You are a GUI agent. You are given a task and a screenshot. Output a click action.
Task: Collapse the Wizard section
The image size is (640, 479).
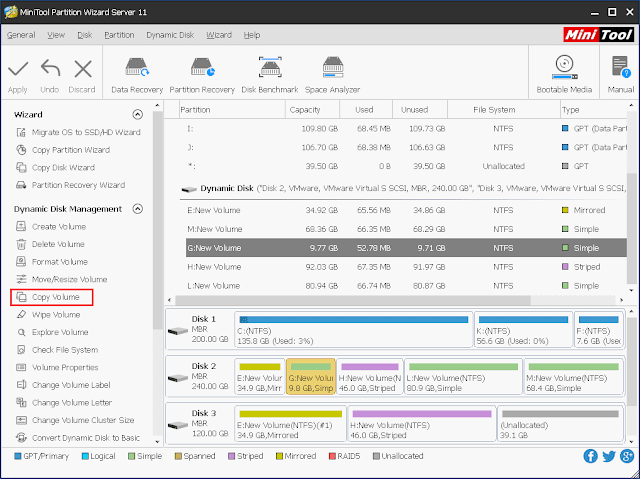[x=138, y=114]
